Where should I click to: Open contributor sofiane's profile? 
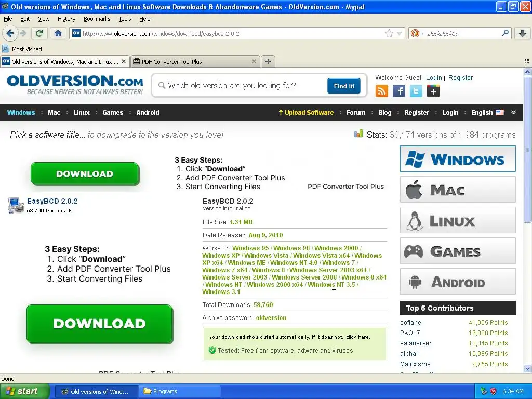tap(410, 323)
